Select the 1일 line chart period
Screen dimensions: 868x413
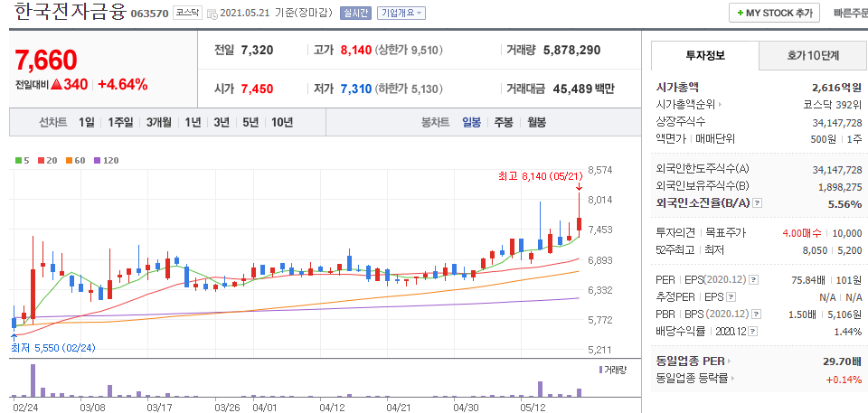[x=87, y=122]
